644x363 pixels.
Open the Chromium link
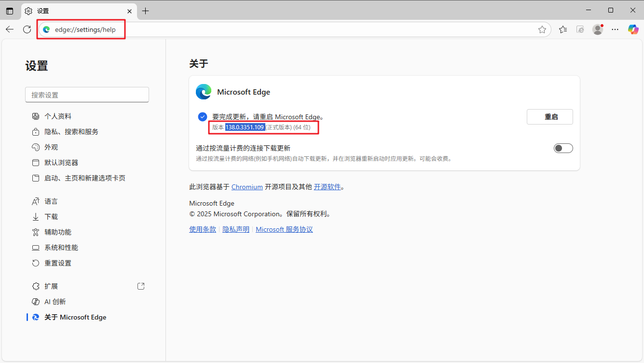pos(247,187)
